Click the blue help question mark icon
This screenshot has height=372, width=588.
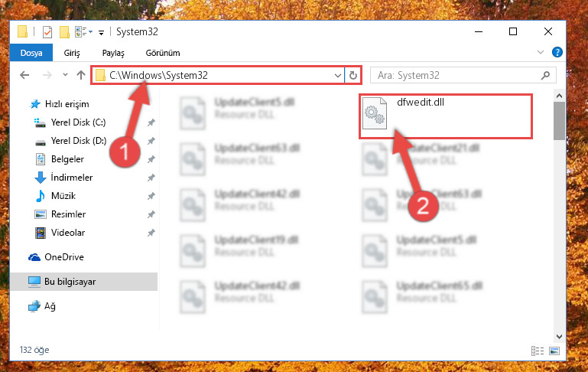tap(557, 52)
